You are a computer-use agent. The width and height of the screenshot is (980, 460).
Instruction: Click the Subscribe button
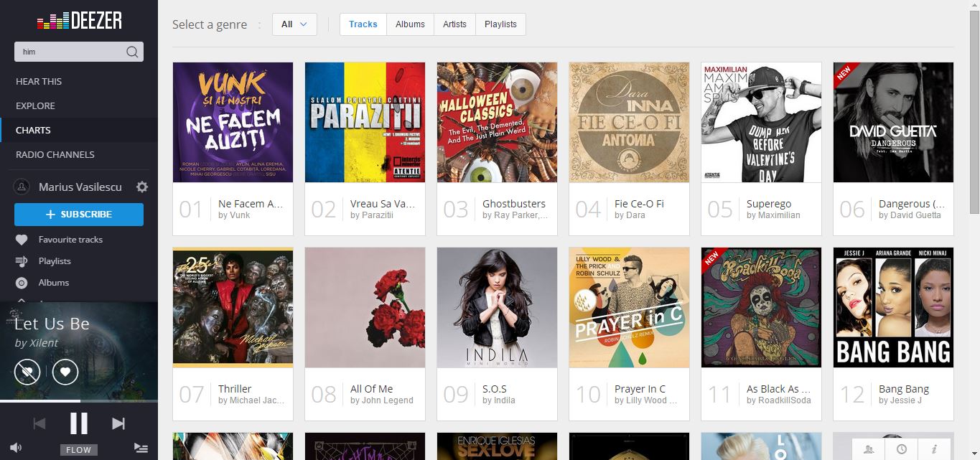click(79, 215)
